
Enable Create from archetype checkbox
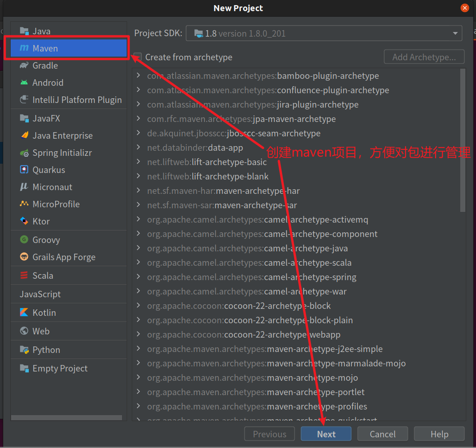tap(137, 57)
